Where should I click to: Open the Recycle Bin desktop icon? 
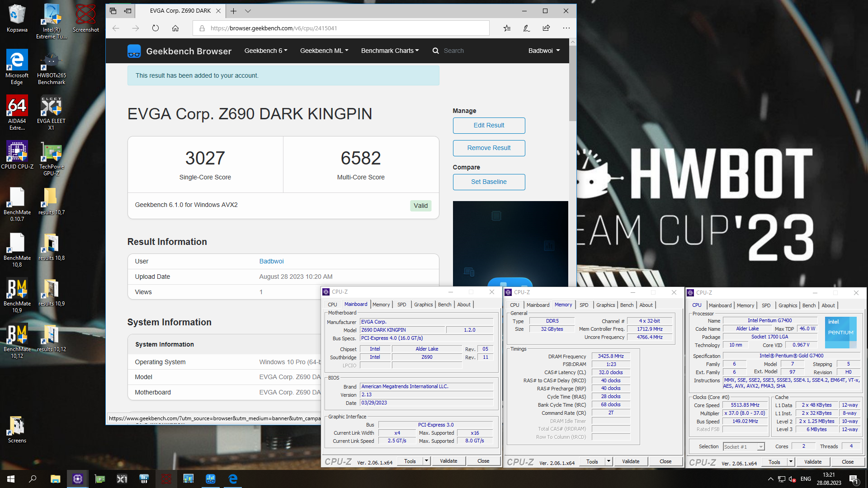tap(17, 18)
